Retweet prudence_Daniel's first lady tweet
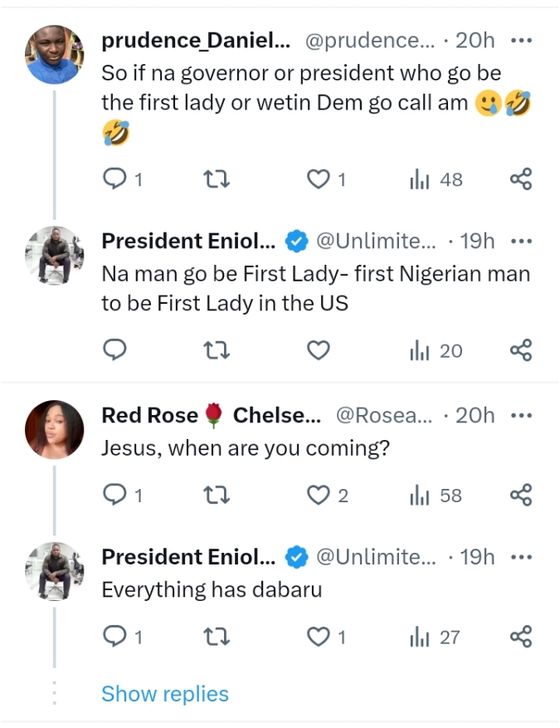560x728 pixels. tap(217, 178)
